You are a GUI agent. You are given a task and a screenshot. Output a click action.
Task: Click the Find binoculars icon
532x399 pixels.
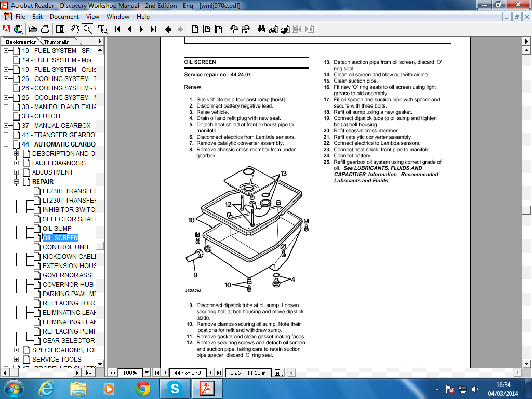261,29
